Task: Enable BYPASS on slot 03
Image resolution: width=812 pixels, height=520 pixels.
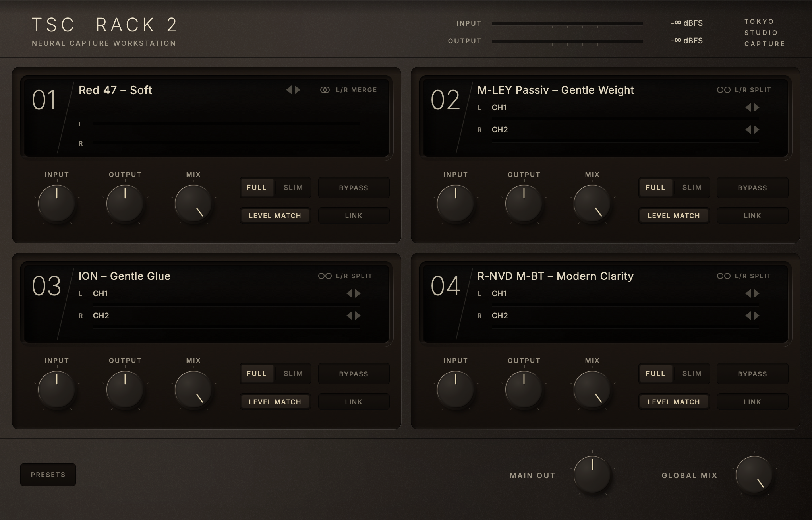Action: coord(354,374)
